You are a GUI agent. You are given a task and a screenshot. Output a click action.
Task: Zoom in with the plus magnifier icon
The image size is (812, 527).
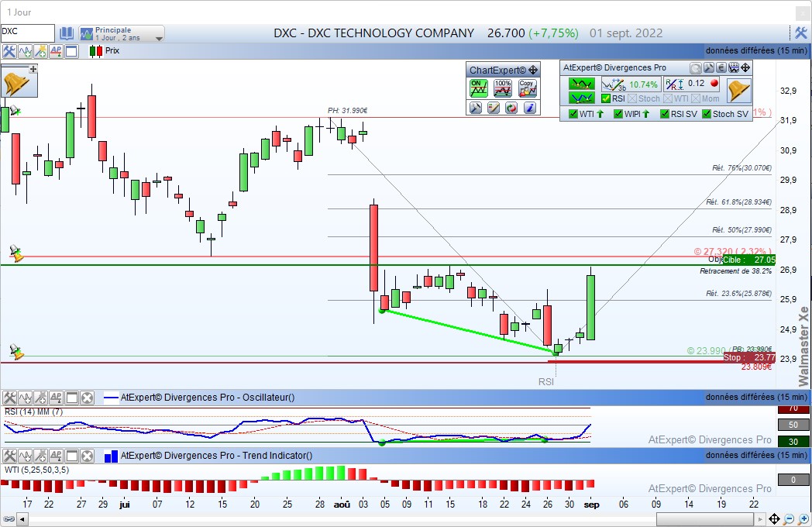pos(803,518)
